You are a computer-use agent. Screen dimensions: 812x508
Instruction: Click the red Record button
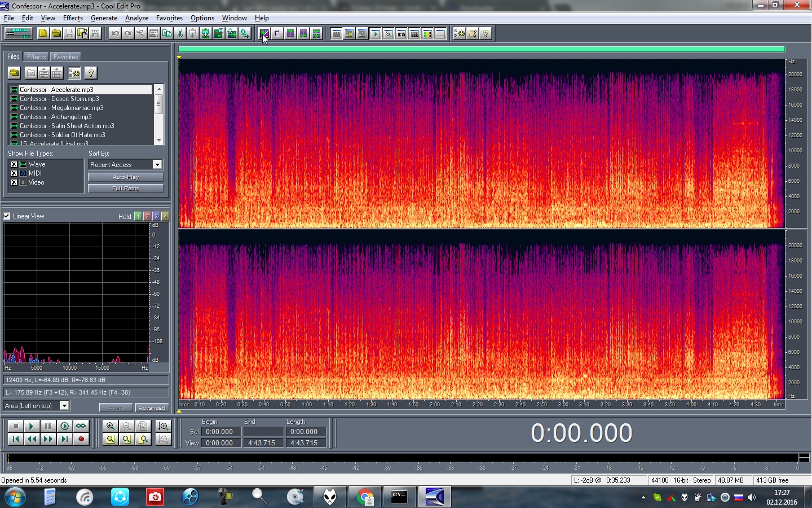81,439
